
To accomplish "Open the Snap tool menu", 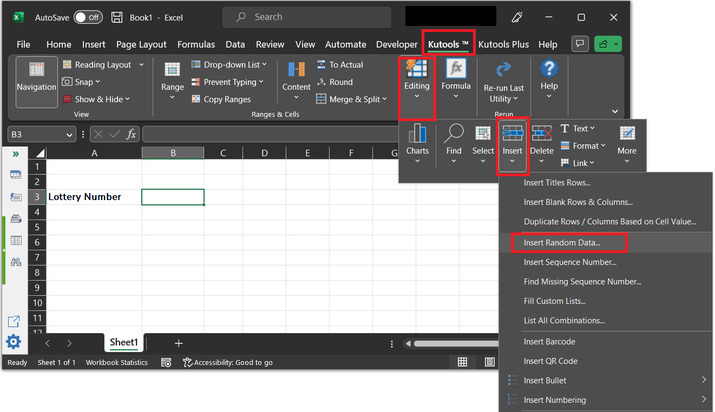I will coord(81,82).
